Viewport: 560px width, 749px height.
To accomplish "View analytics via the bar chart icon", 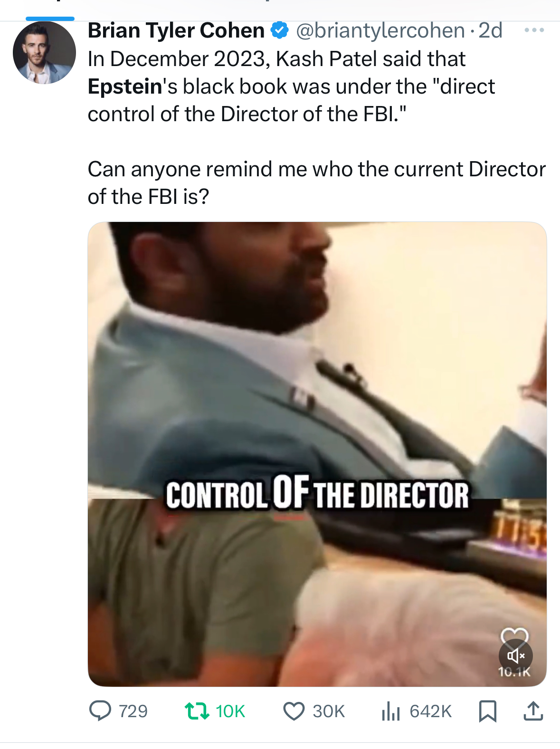I will tap(390, 711).
